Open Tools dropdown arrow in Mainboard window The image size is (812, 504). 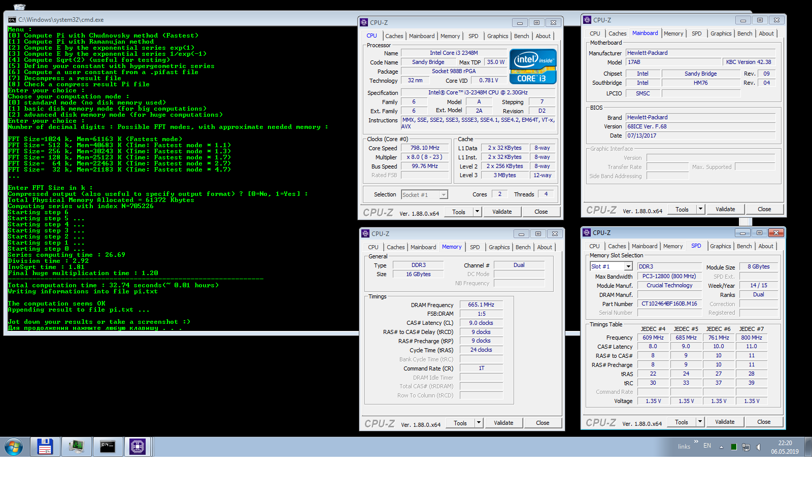coord(700,209)
